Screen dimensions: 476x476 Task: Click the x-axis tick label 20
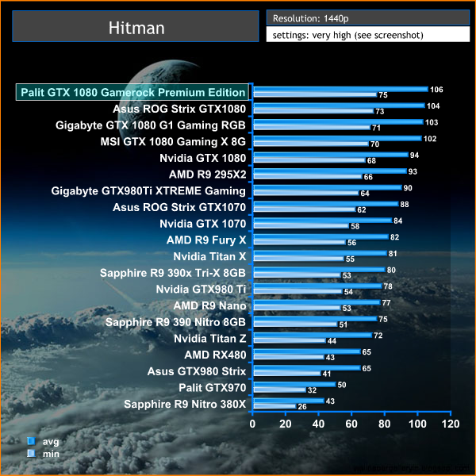(x=286, y=424)
